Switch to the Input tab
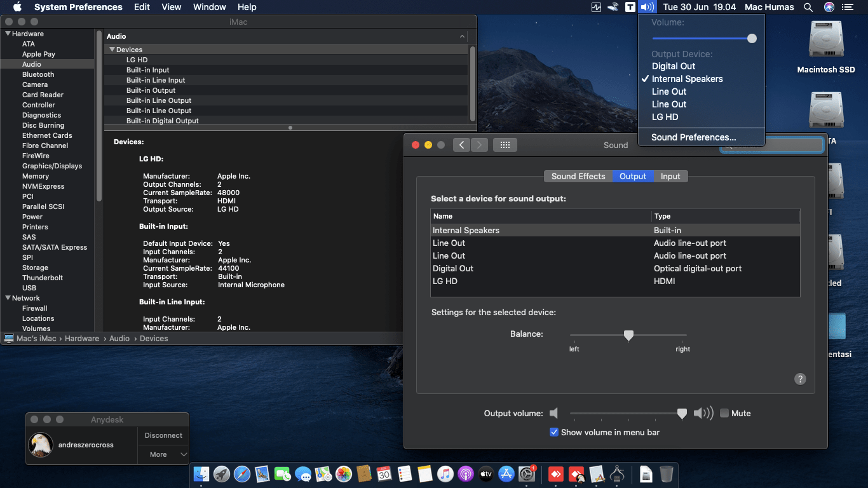Screen dimensions: 868x488 (670, 176)
